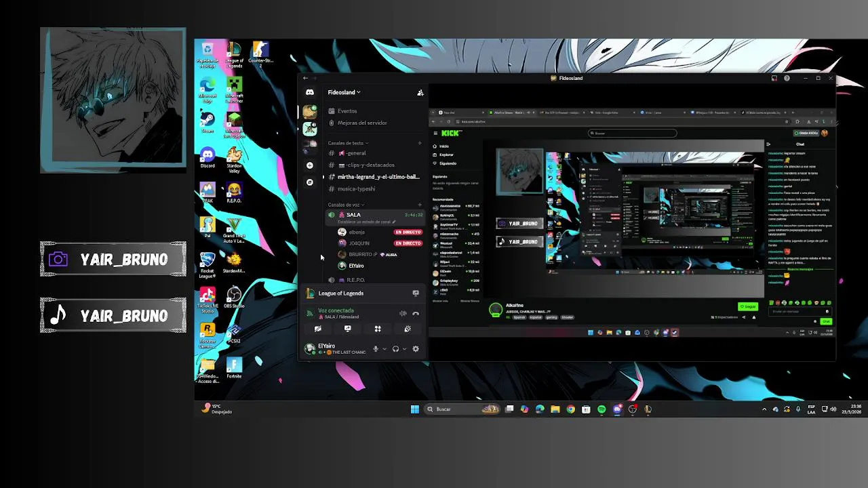Show hidden system tray icons chevron
Screen dimensions: 868x488
[764, 409]
